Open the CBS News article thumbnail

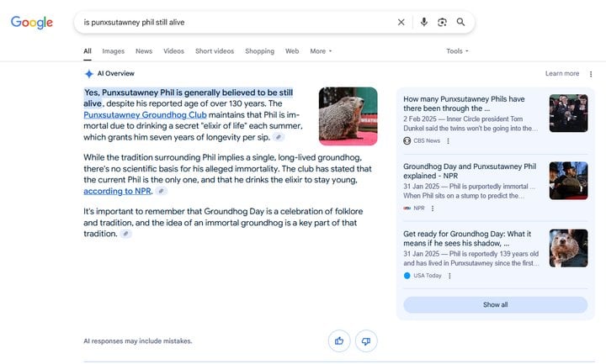click(x=568, y=113)
